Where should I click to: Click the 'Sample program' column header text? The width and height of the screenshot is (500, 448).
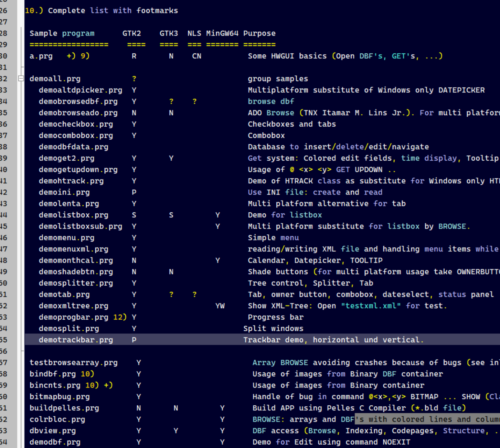(x=62, y=33)
